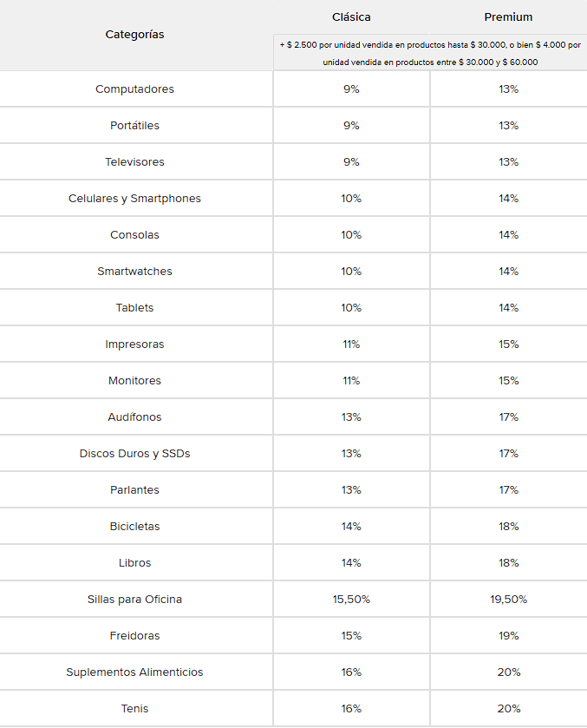Select the Portátiles category cell

click(x=134, y=126)
